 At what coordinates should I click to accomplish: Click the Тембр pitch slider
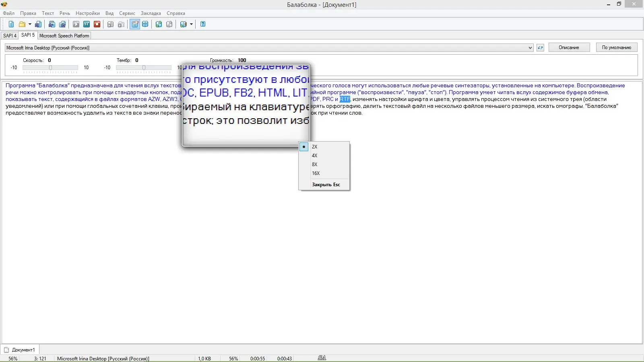[144, 68]
